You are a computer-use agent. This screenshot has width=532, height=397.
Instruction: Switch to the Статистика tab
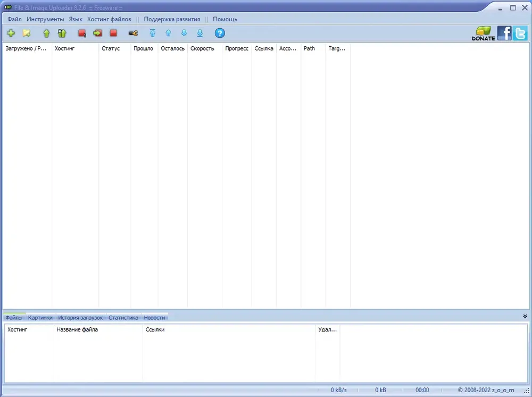click(123, 318)
